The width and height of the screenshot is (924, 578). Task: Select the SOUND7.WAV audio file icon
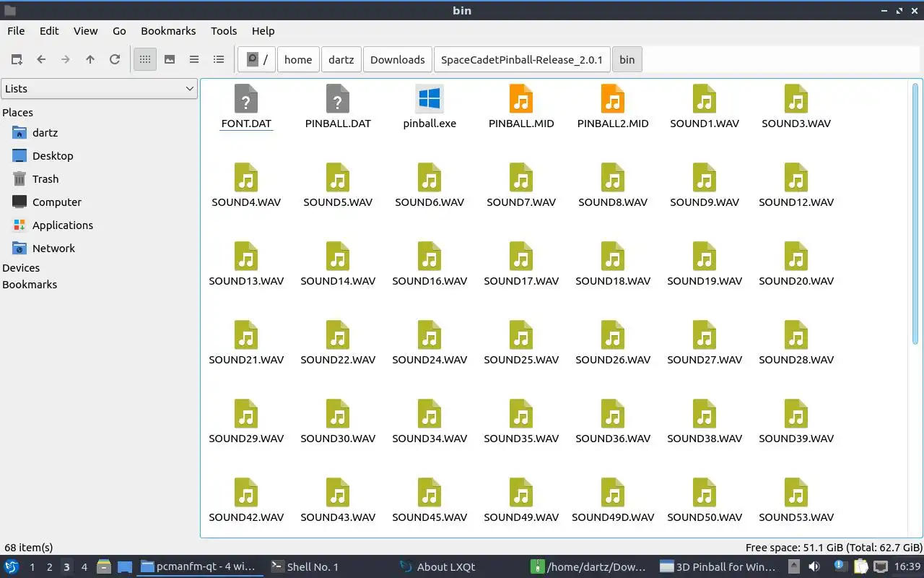coord(521,178)
